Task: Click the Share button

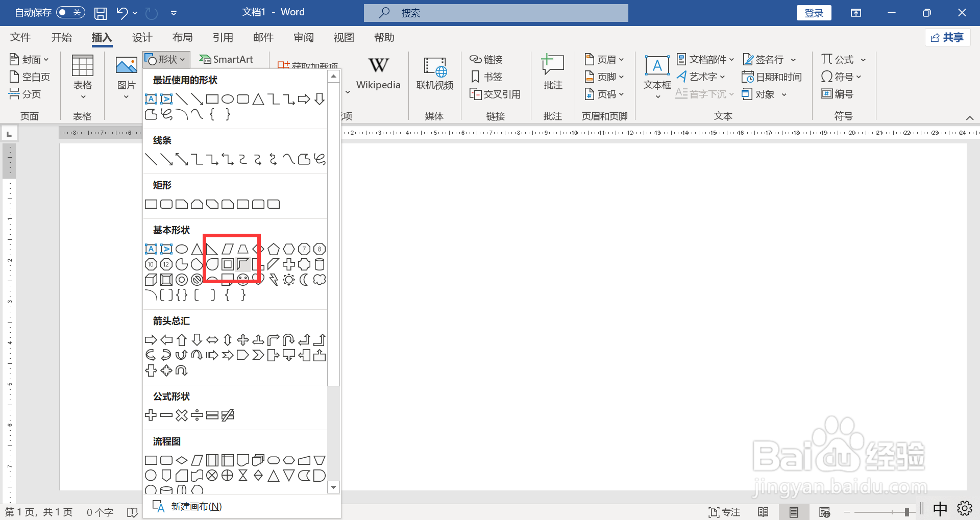Action: point(947,37)
